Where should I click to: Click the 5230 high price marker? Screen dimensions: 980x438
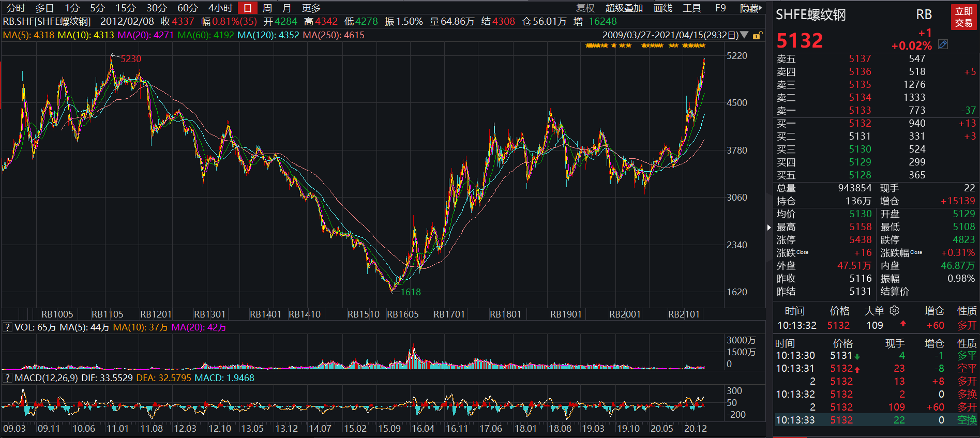131,58
